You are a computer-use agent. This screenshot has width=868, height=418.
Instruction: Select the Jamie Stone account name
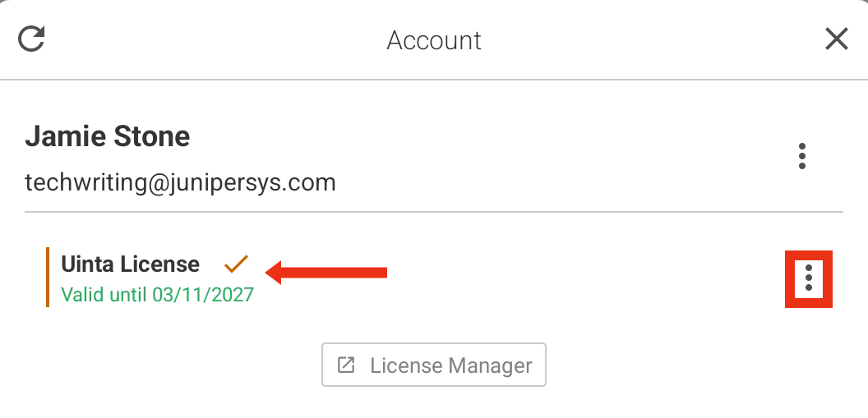point(108,136)
